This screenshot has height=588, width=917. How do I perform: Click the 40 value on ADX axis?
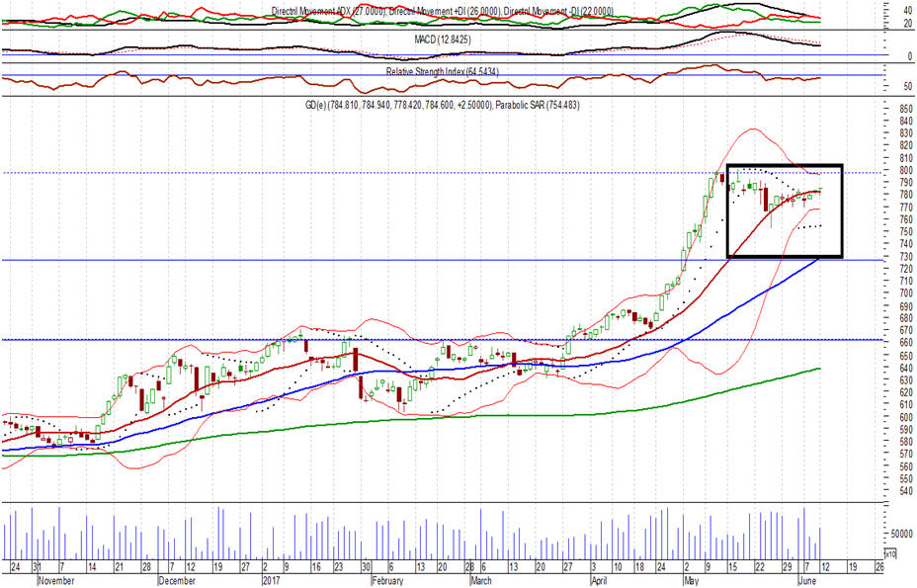908,11
